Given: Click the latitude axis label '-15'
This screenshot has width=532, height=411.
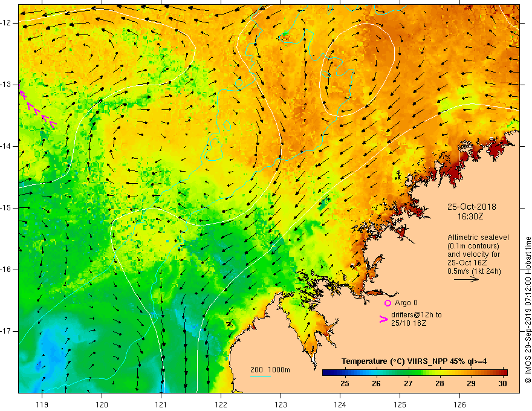Looking at the screenshot, I should [6, 208].
